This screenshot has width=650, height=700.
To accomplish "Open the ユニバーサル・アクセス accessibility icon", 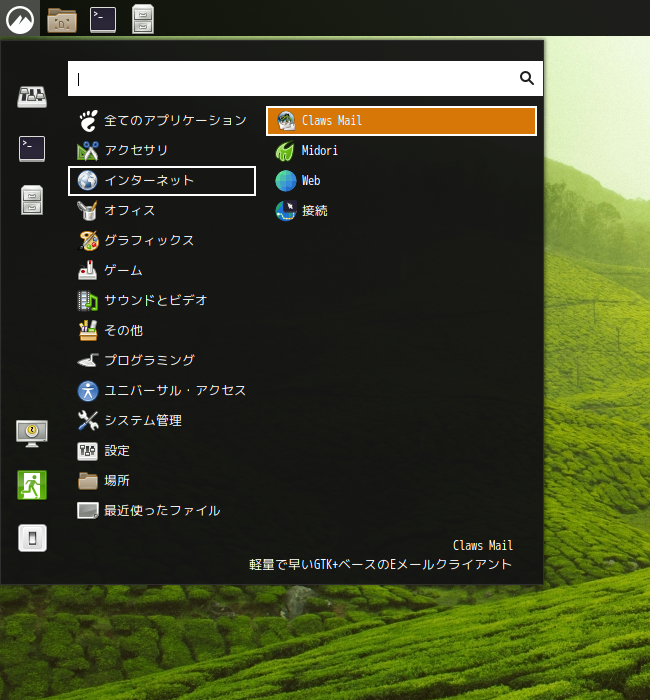I will point(88,391).
